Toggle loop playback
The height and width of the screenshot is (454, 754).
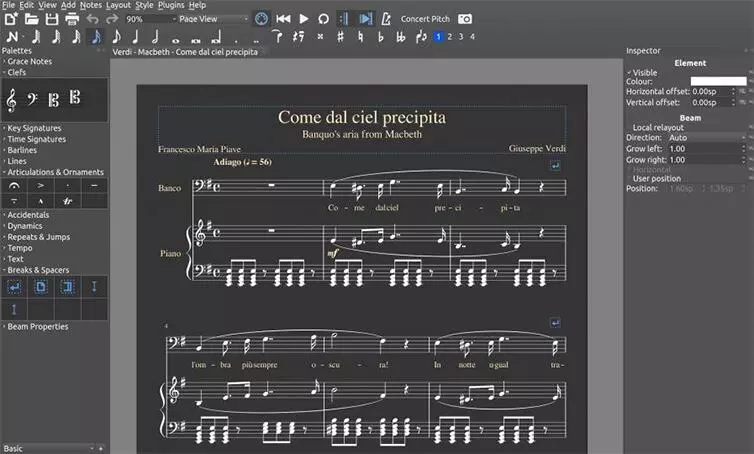point(324,19)
